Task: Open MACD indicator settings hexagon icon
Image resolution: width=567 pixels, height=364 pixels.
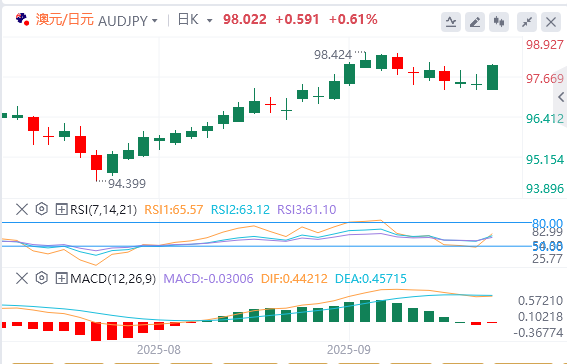Action: [x=42, y=278]
